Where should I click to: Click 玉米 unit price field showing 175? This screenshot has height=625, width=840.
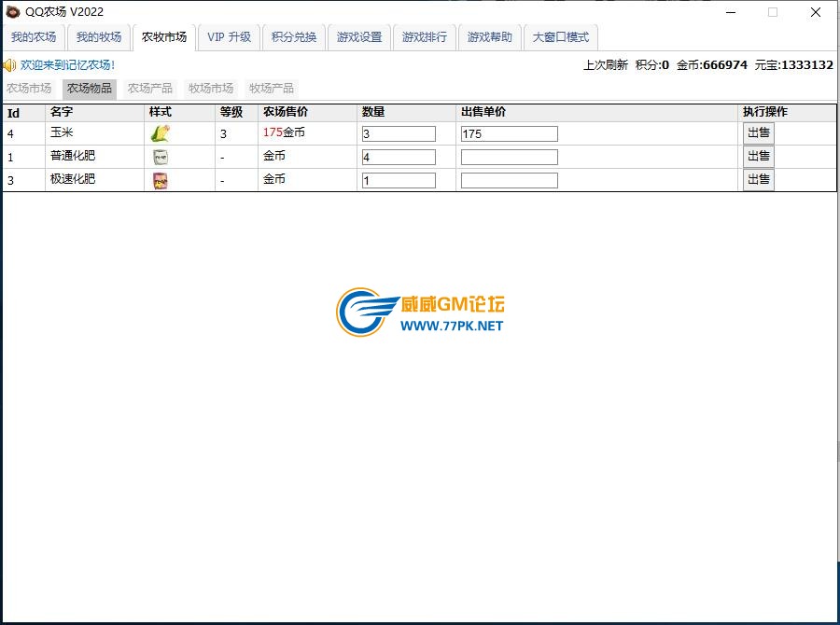tap(510, 134)
